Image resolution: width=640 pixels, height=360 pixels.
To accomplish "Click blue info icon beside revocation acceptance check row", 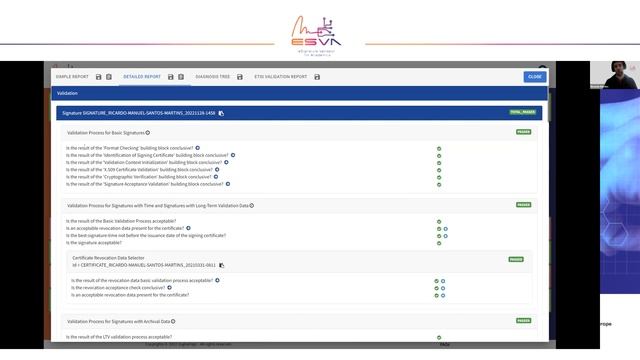I will coord(443,288).
